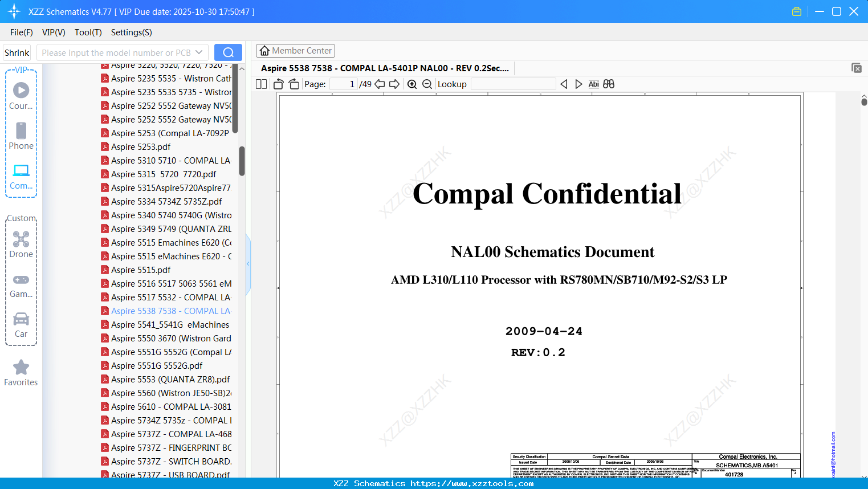Image resolution: width=868 pixels, height=489 pixels.
Task: Click the XZZ Schematics app logo
Action: click(x=14, y=11)
